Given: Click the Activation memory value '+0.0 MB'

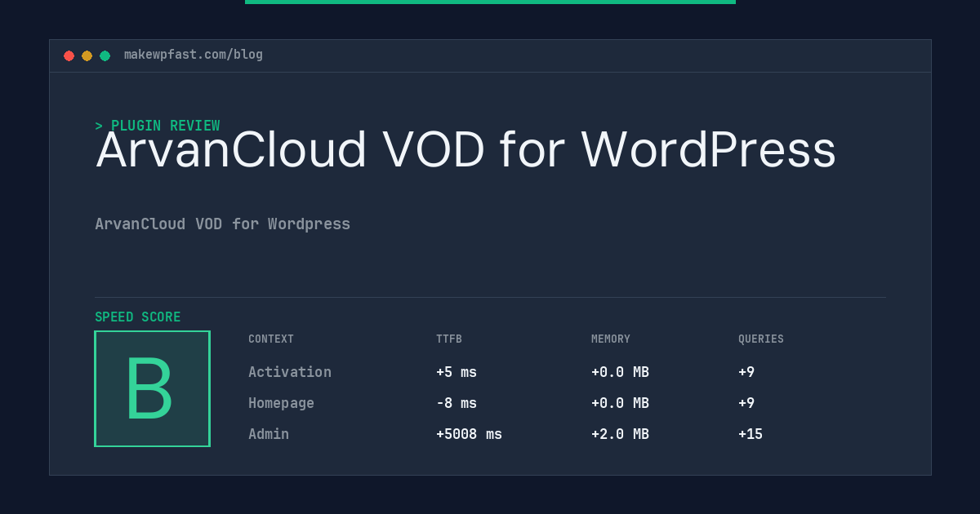Looking at the screenshot, I should coord(621,372).
